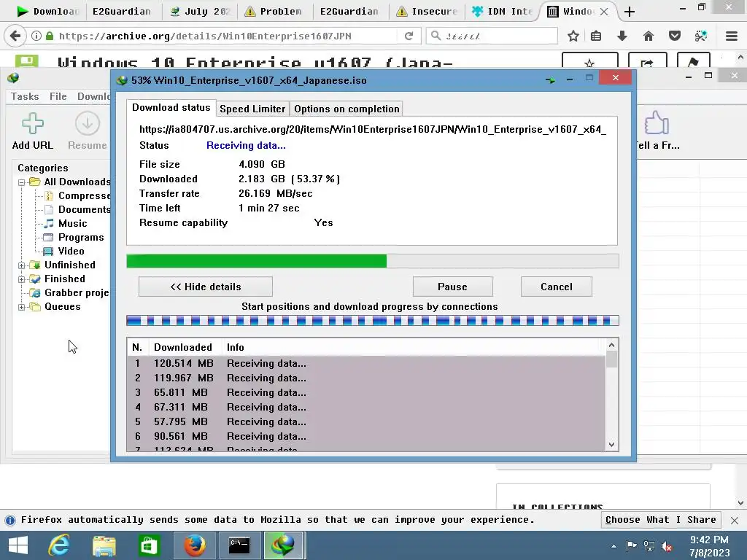The image size is (747, 560).
Task: Select the Download status tab
Action: pos(171,108)
